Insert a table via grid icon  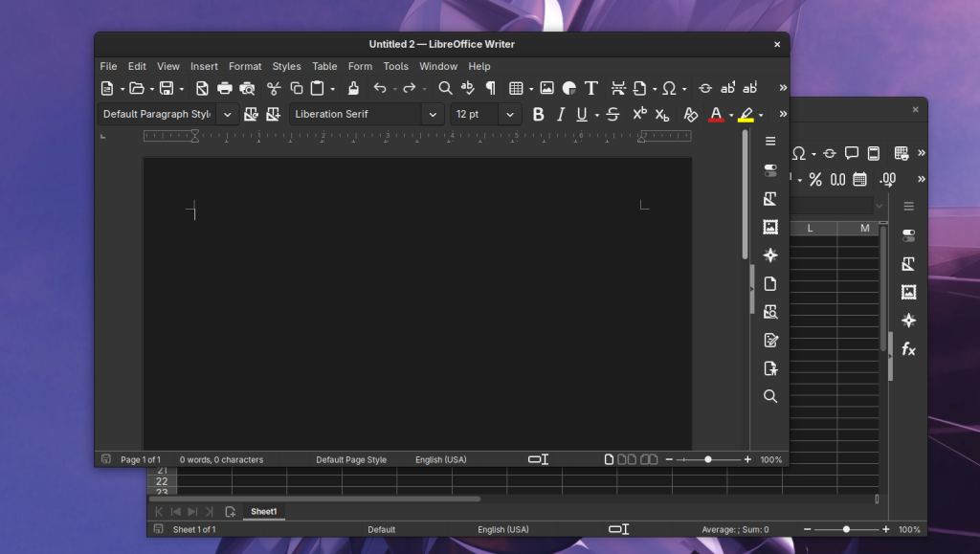[x=516, y=88]
